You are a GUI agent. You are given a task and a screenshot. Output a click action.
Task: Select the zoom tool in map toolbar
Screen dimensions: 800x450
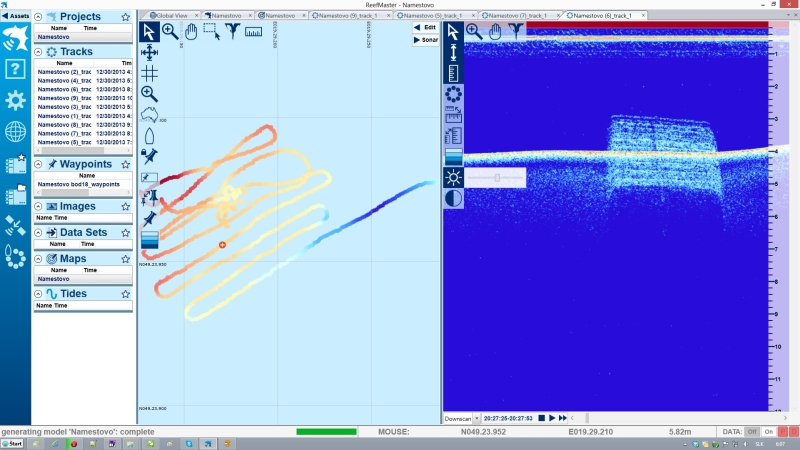click(x=170, y=32)
